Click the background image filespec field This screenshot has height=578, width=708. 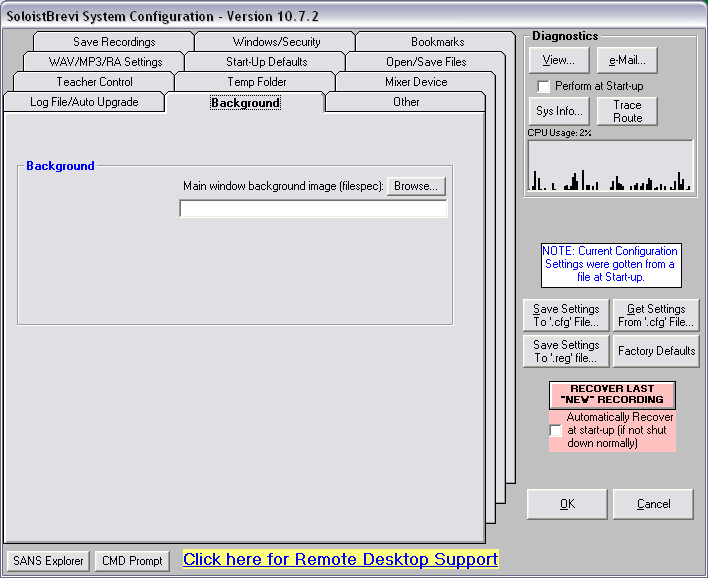click(313, 209)
